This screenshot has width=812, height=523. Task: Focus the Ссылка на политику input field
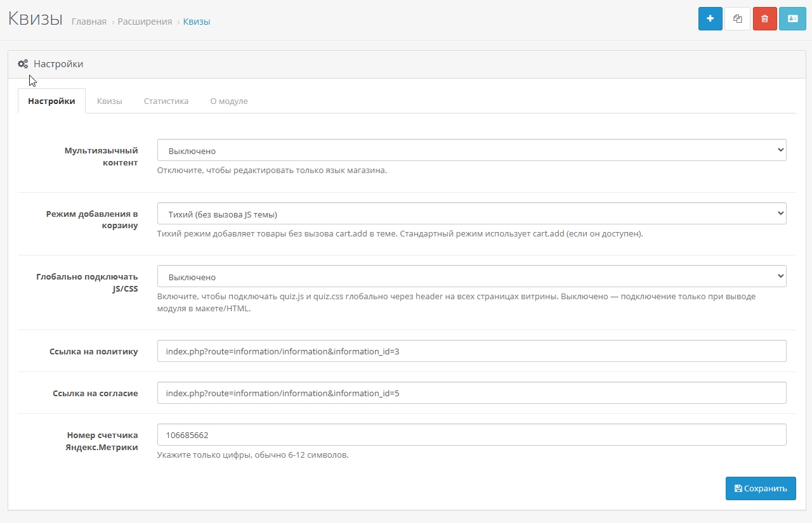point(471,351)
